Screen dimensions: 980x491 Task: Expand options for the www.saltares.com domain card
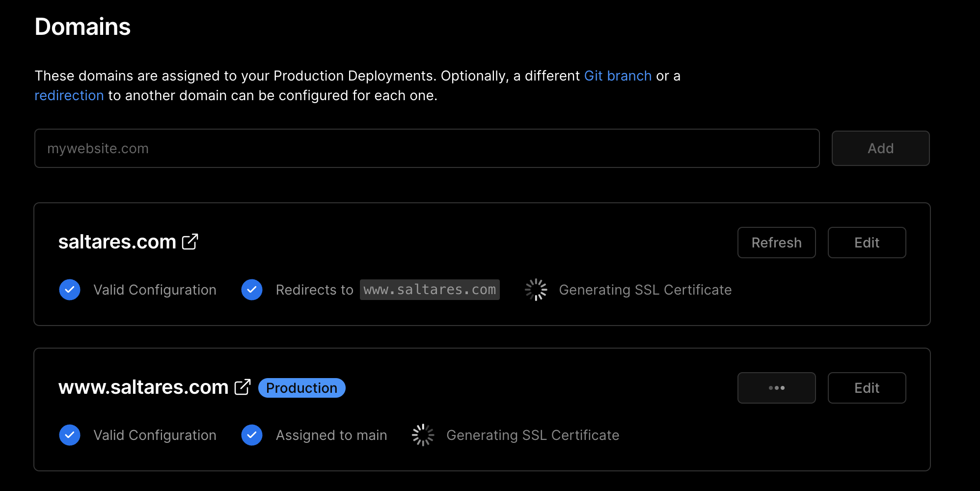pyautogui.click(x=776, y=387)
